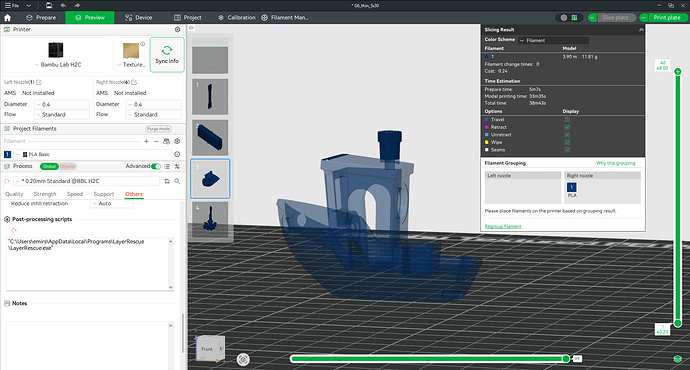Screen dimensions: 690x370
Task: Toggle Retract display checkbox
Action: click(567, 127)
